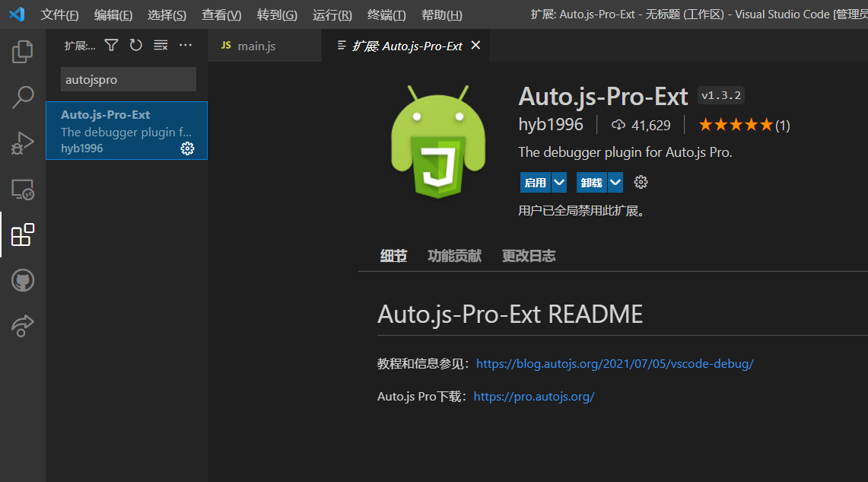Click the 卸载 uninstall button
The height and width of the screenshot is (482, 868).
592,182
